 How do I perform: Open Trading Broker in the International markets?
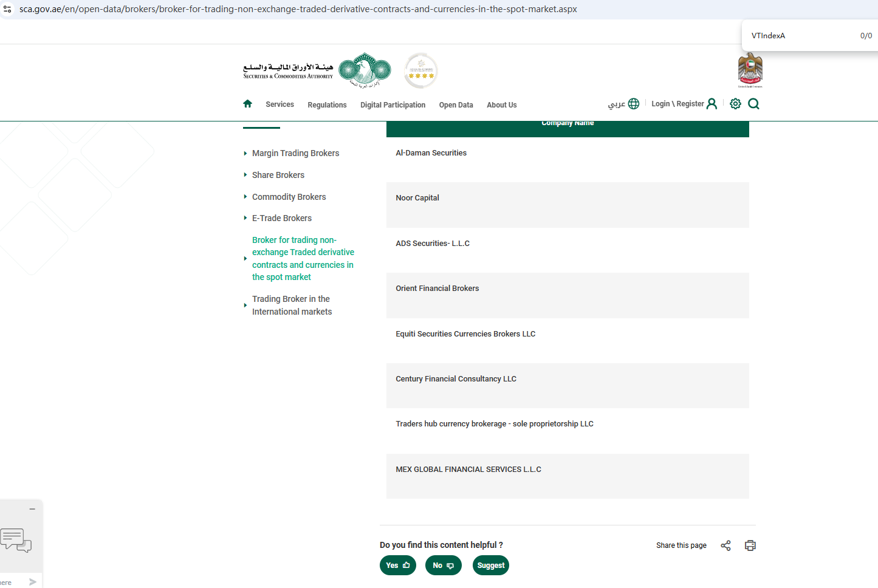coord(292,306)
